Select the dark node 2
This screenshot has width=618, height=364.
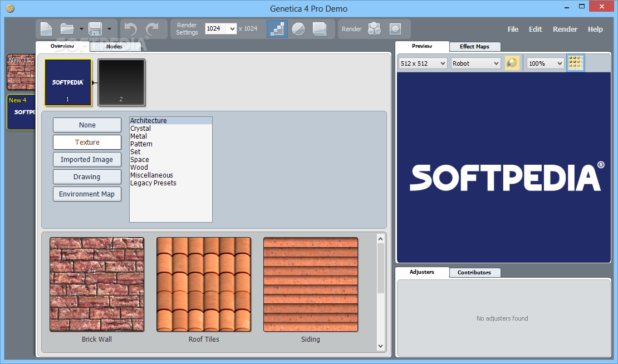(x=121, y=82)
